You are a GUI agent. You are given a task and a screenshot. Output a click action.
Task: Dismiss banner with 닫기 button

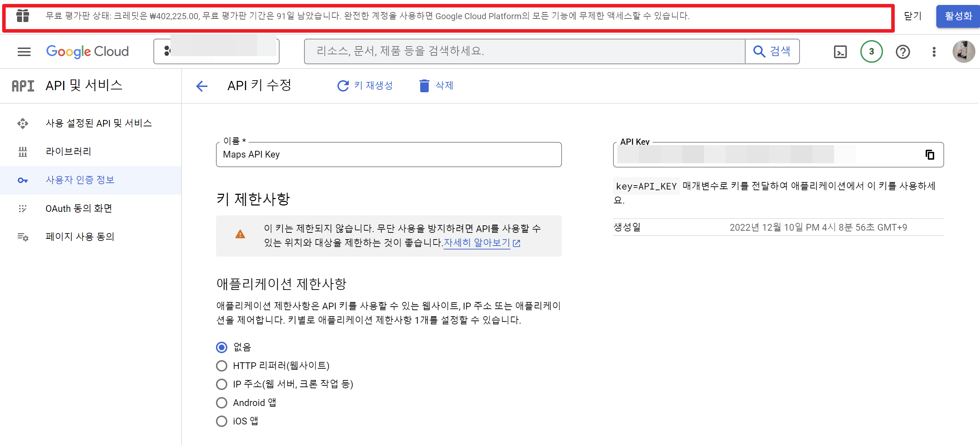pos(913,16)
